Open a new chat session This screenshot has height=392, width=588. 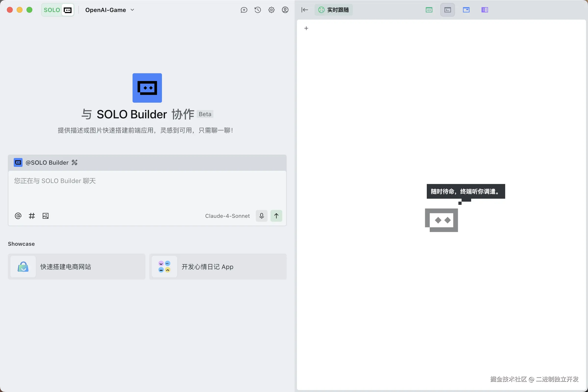coord(244,10)
